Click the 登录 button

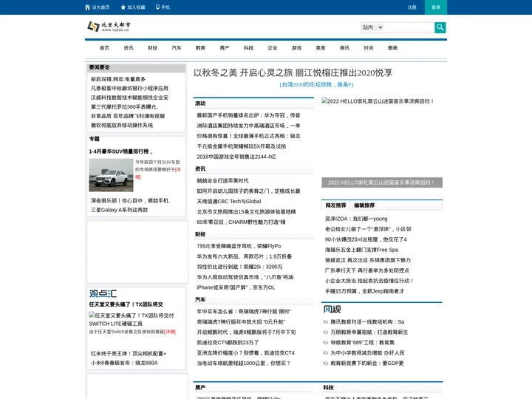[x=436, y=7]
